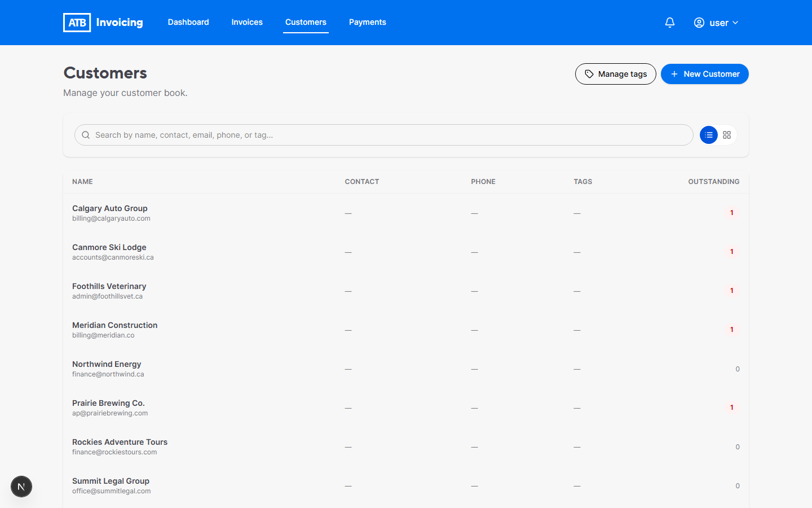Click office@summitlegal.com email
This screenshot has height=508, width=812.
point(112,491)
